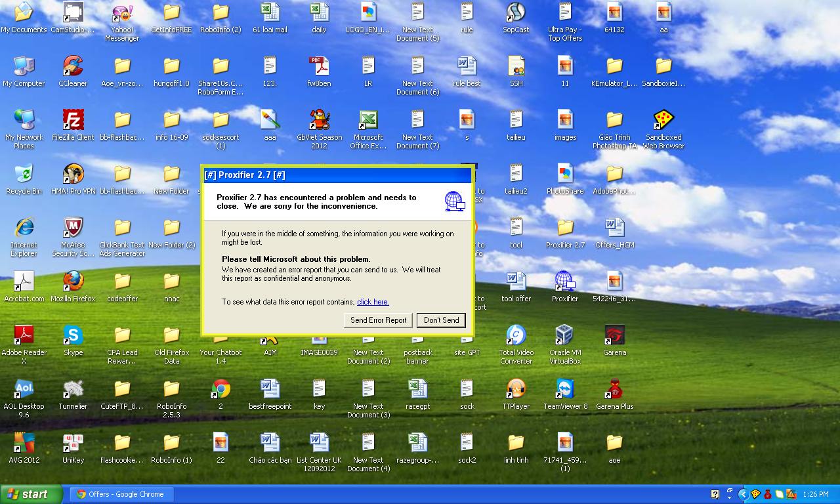Select the My Documents desktop icon
The image size is (840, 504).
(24, 18)
